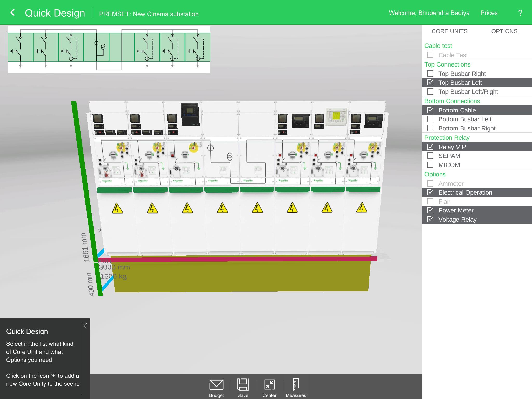Click the 1661 mm height measurement

(x=85, y=247)
